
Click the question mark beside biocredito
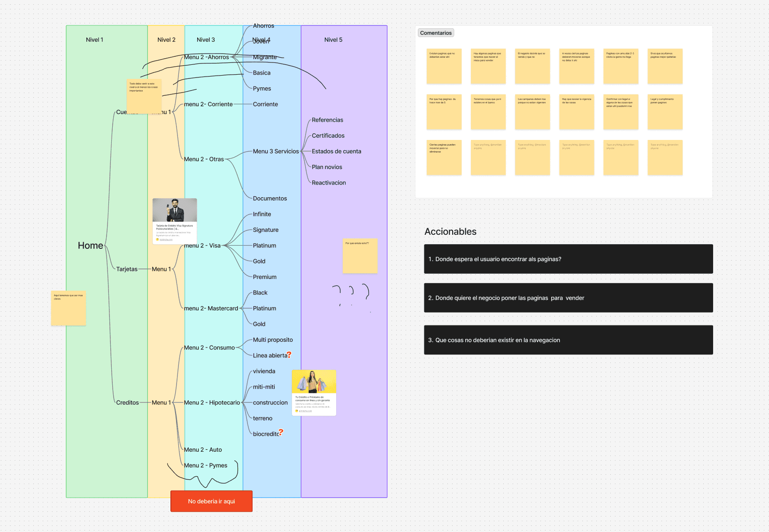(x=281, y=432)
